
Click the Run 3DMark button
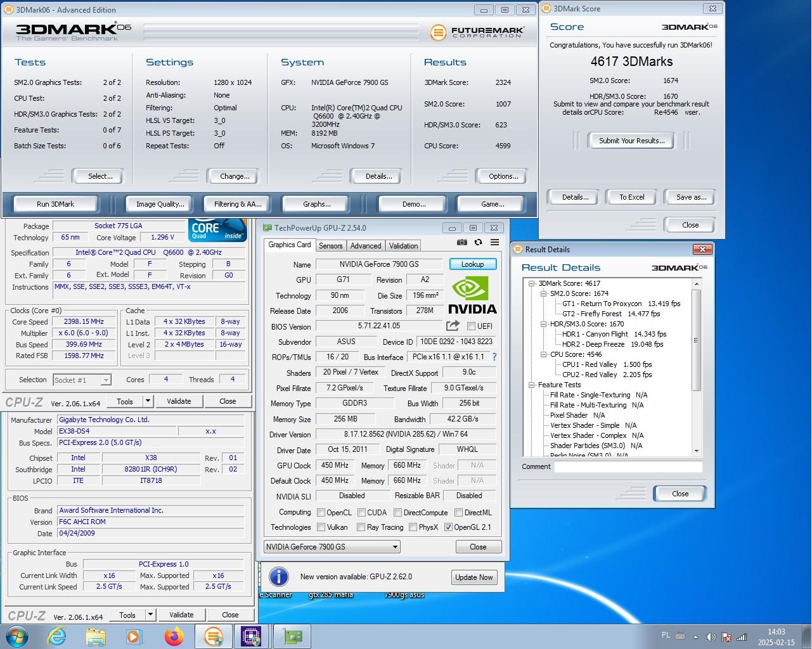click(55, 204)
